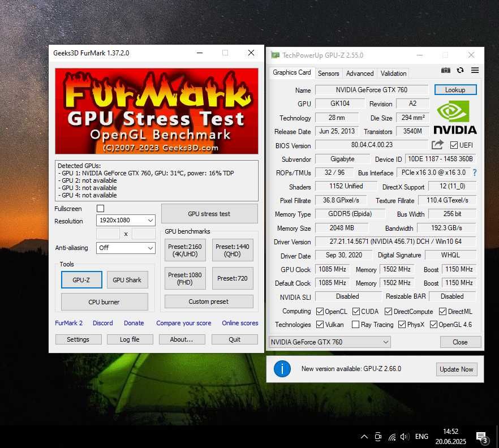
Task: Click the Driver Version value field
Action: (395, 242)
